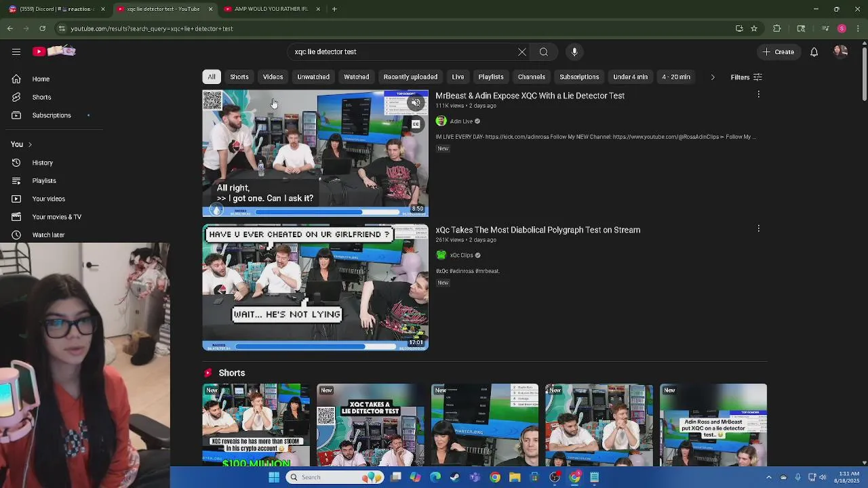
Task: Click the magnifier search button
Action: tap(544, 52)
